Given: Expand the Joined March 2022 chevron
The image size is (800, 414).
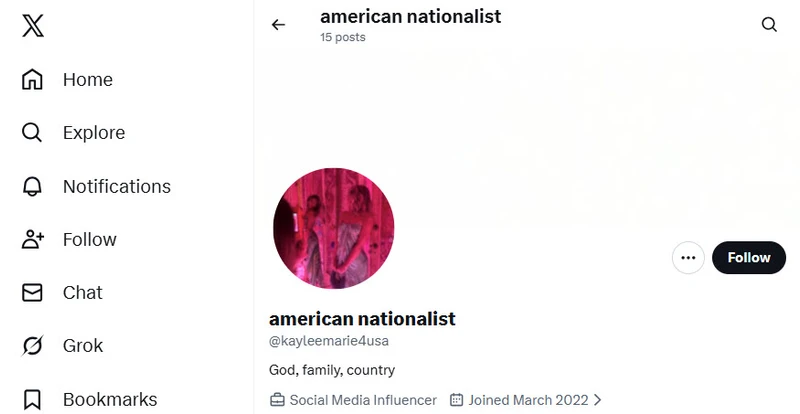Looking at the screenshot, I should pos(598,400).
